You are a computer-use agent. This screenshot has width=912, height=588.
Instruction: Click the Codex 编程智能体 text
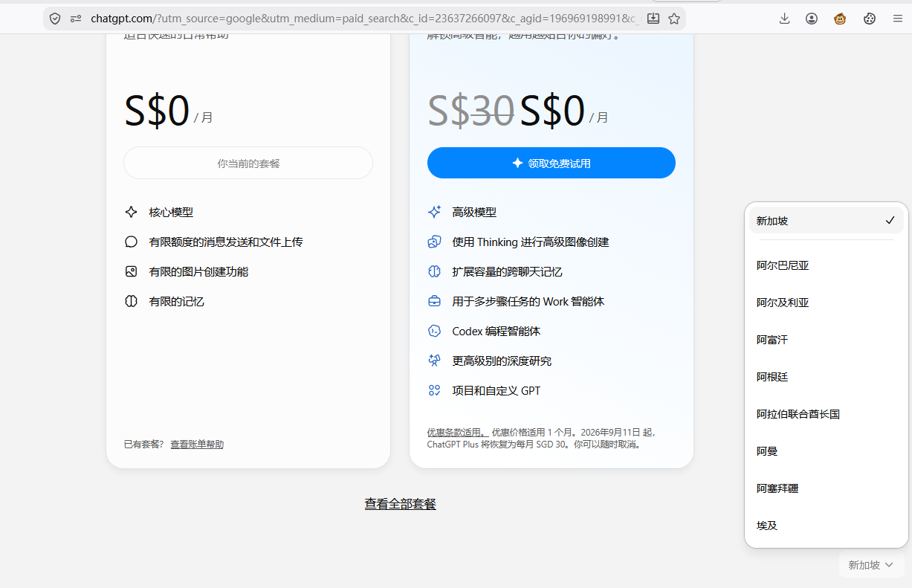(497, 331)
